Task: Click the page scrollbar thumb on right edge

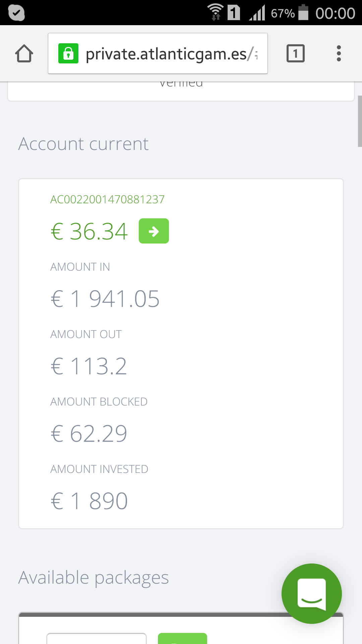Action: coord(360,121)
